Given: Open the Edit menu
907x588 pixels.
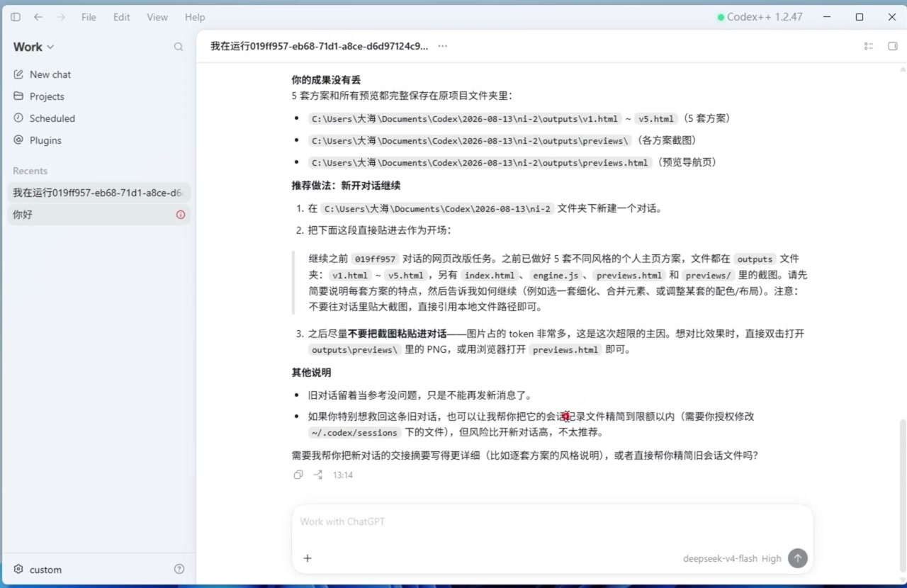Looking at the screenshot, I should pos(122,17).
